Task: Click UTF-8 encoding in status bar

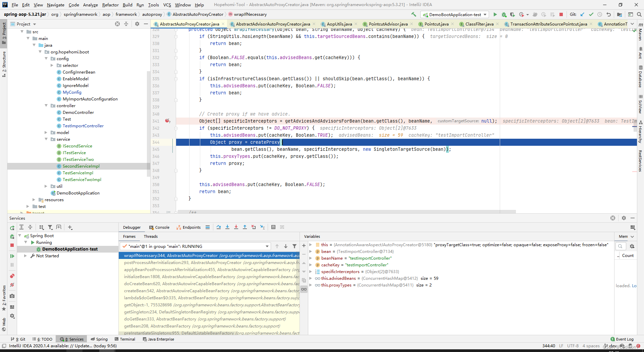Action: tap(573, 346)
